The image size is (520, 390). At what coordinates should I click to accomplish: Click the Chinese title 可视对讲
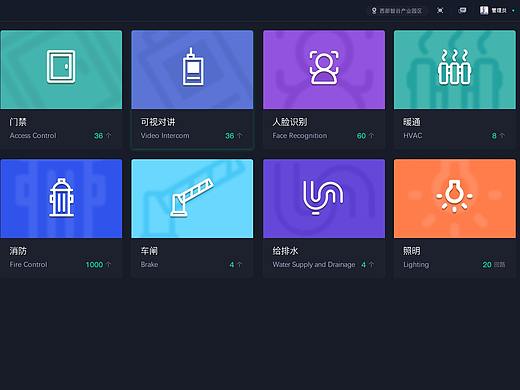point(158,122)
